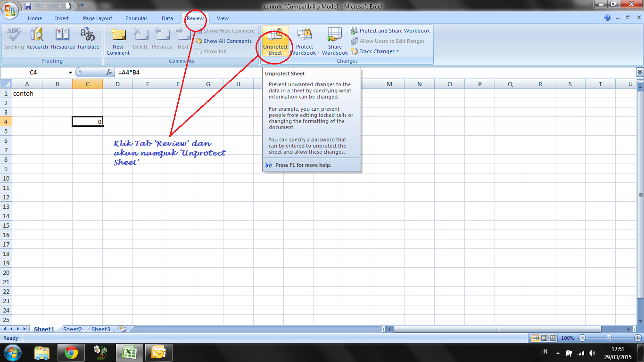The image size is (644, 362).
Task: Open Google Chrome from taskbar
Action: pos(71,352)
